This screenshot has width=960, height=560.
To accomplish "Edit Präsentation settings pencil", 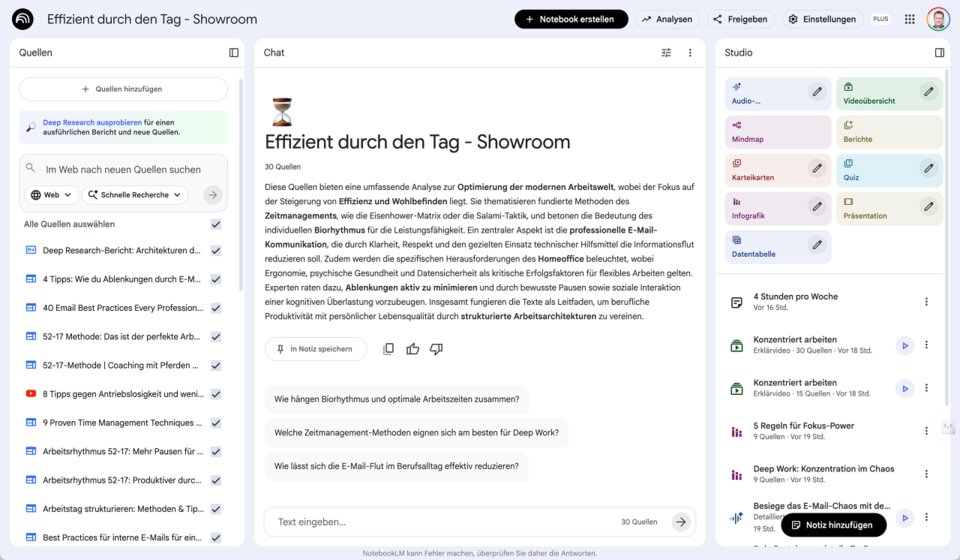I will [929, 207].
